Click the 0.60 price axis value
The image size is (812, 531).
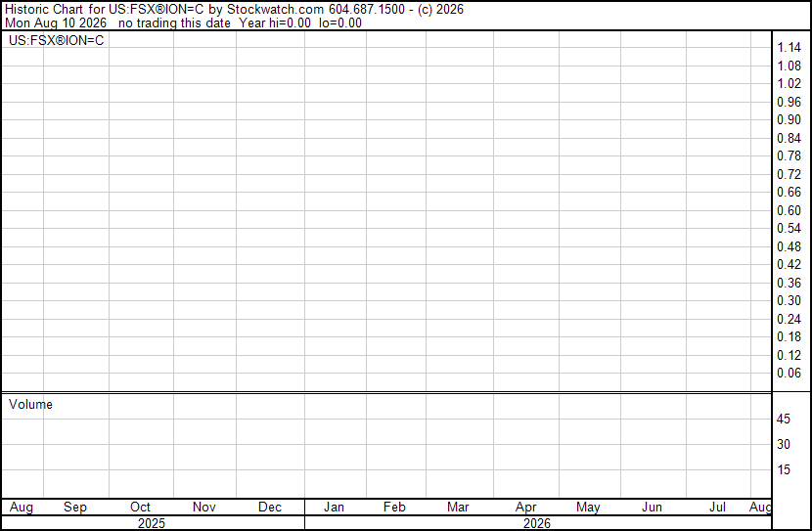coord(789,210)
